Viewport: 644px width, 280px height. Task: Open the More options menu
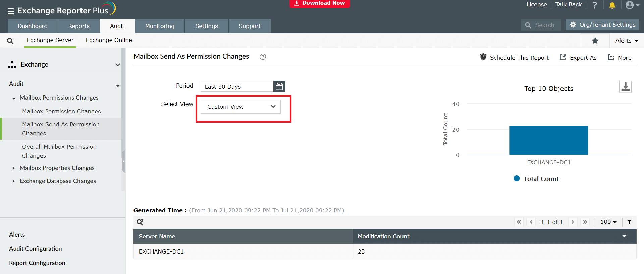pos(620,57)
